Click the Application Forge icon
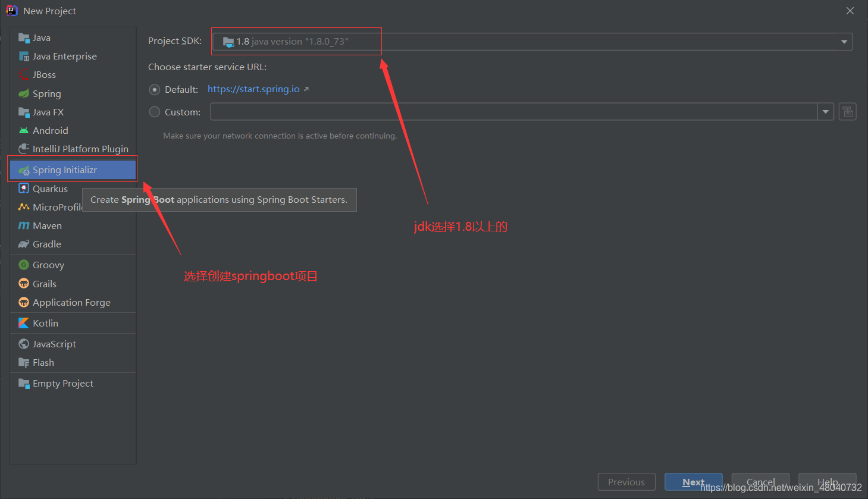 (24, 302)
